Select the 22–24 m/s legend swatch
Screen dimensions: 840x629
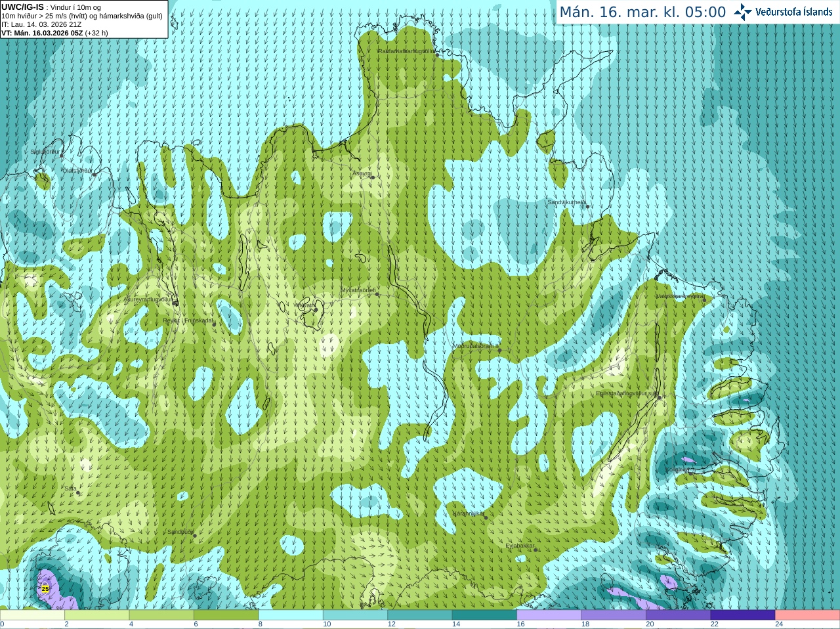[743, 615]
